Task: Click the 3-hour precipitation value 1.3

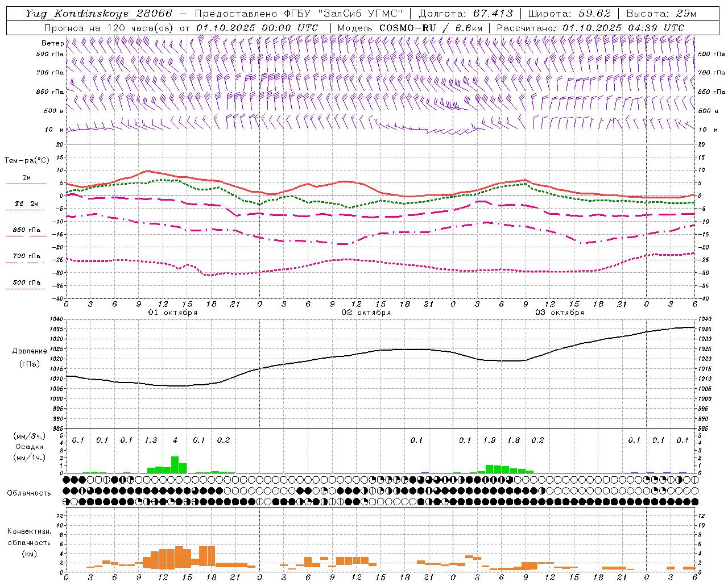Action: [x=151, y=440]
